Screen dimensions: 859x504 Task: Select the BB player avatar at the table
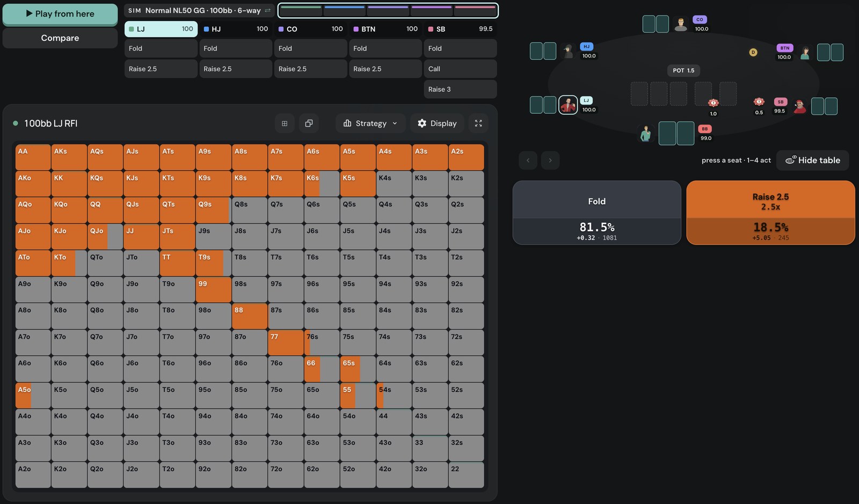646,133
